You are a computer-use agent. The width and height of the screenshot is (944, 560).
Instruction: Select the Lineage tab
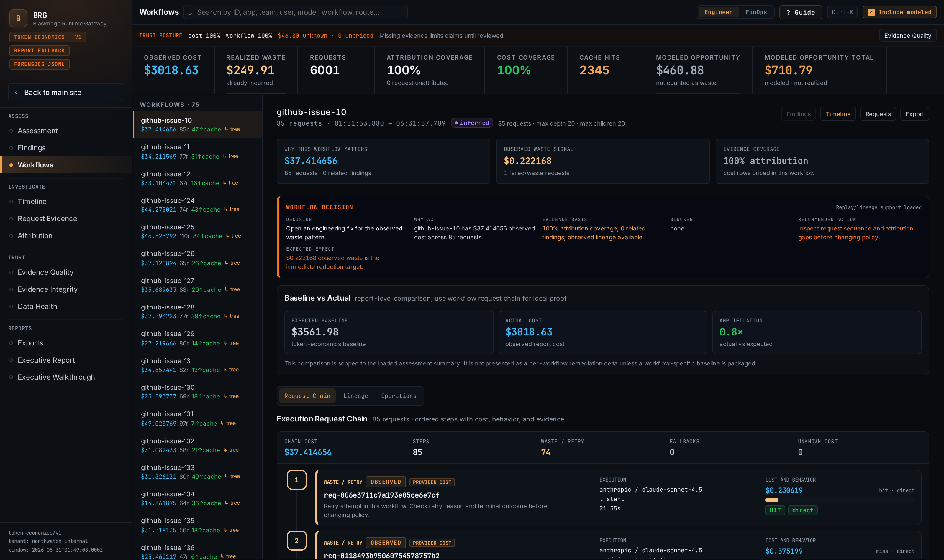point(355,396)
